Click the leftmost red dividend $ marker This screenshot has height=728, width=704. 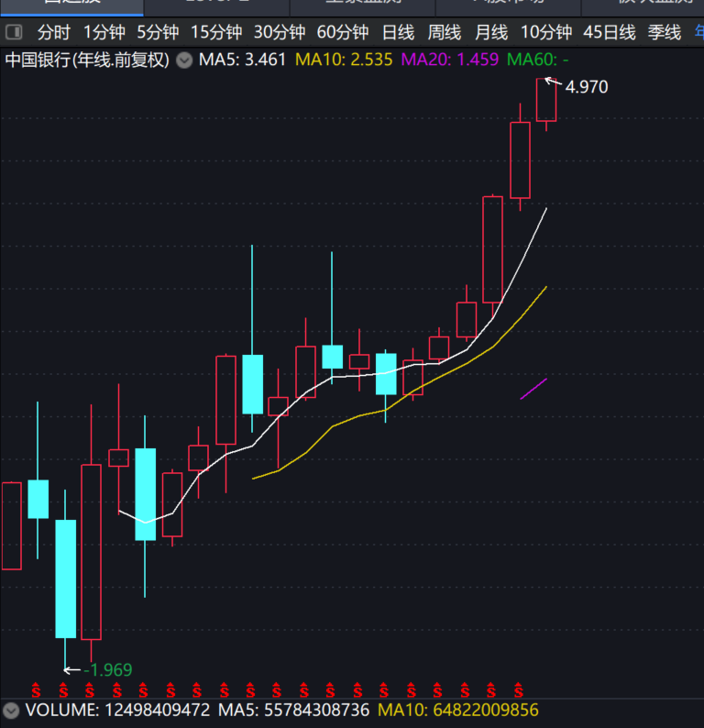point(37,689)
